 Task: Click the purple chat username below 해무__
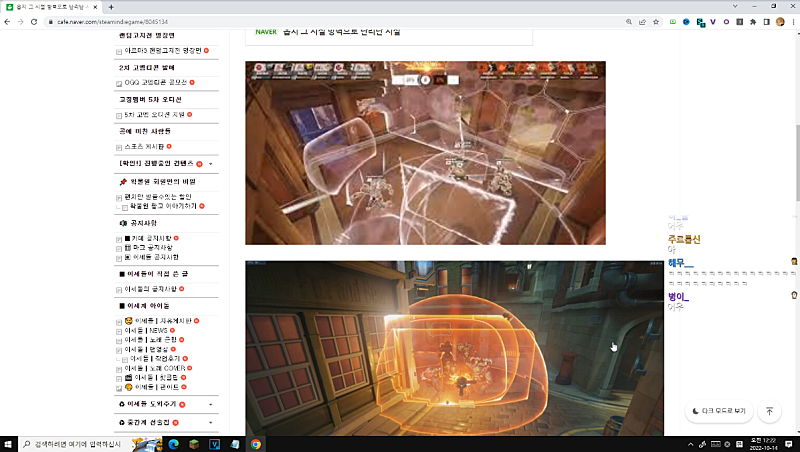click(x=679, y=297)
